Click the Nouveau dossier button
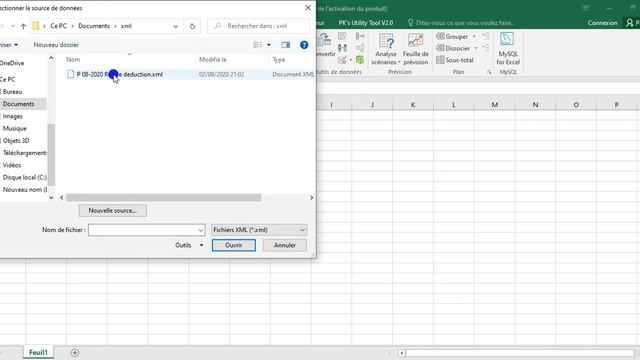The image size is (640, 360). [x=56, y=45]
